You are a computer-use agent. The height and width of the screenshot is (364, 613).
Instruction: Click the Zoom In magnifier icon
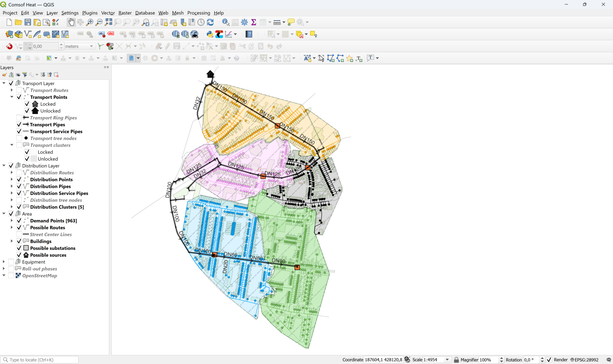click(x=90, y=22)
